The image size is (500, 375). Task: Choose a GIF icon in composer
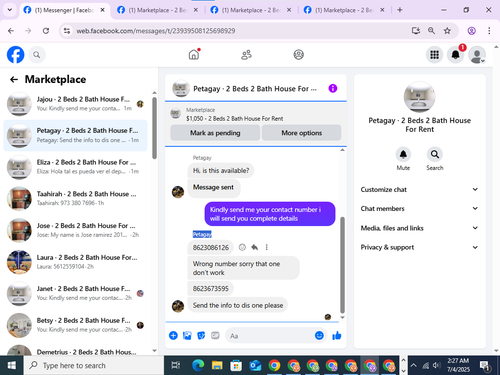(215, 335)
